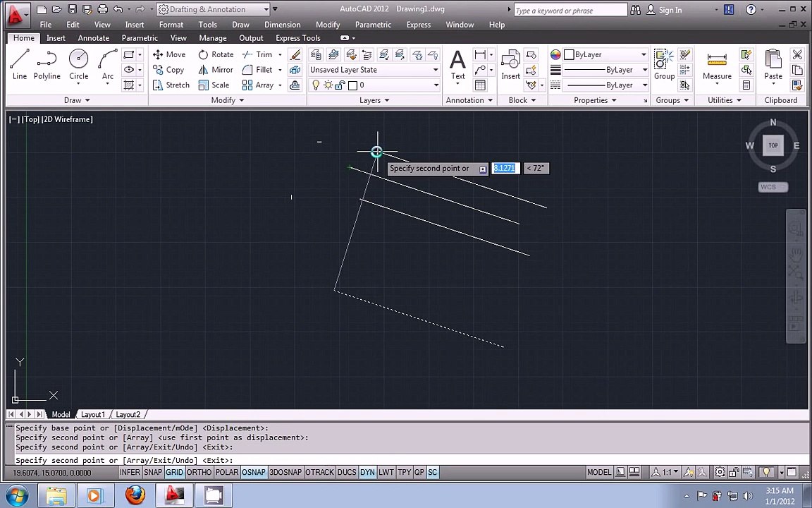
Task: Click the MODEL button in status bar
Action: [599, 472]
